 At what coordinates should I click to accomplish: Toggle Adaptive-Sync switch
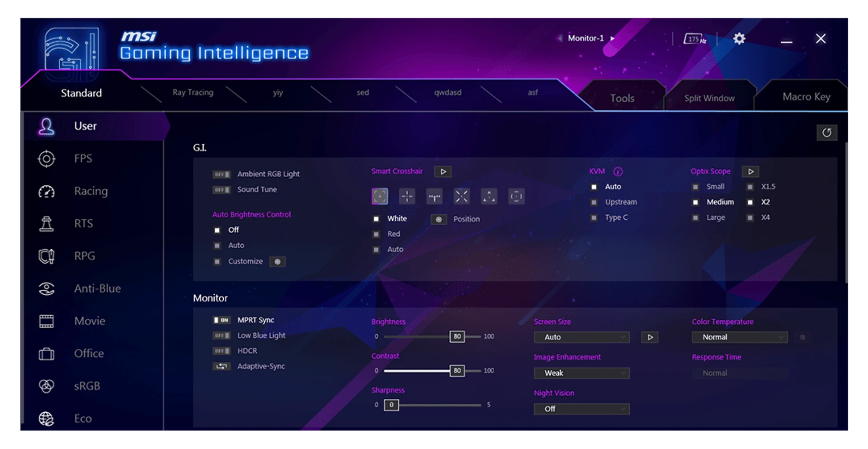222,366
